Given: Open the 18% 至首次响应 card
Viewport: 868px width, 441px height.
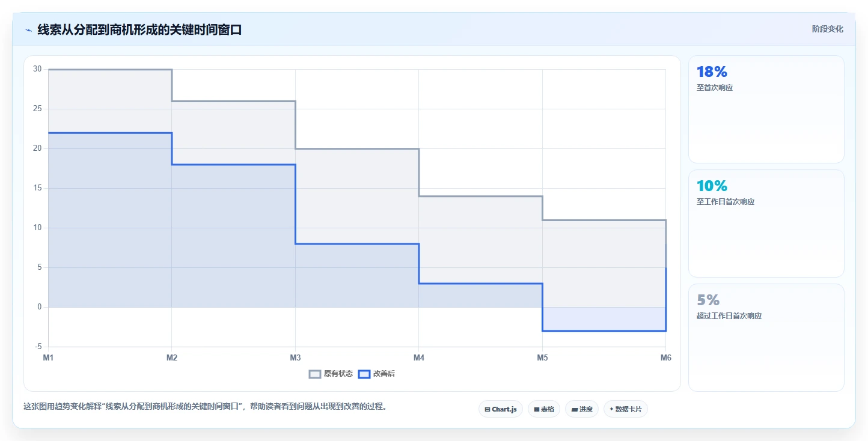Looking at the screenshot, I should click(766, 109).
